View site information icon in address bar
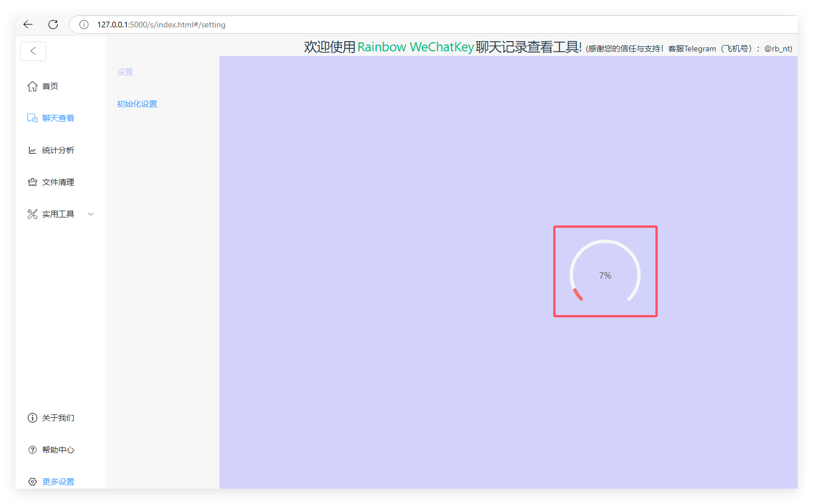 pos(84,25)
